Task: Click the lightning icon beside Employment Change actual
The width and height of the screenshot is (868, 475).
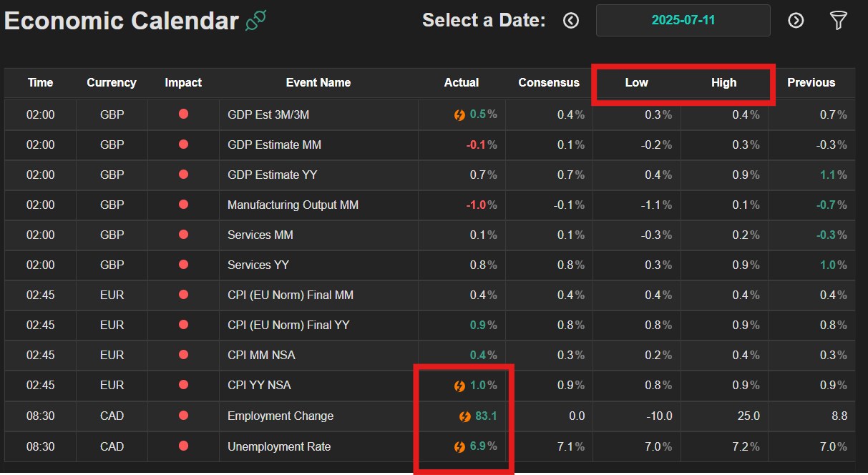Action: (464, 416)
